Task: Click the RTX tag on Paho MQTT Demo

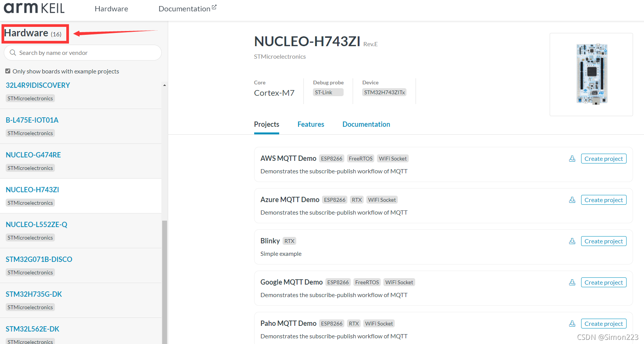Action: click(354, 324)
